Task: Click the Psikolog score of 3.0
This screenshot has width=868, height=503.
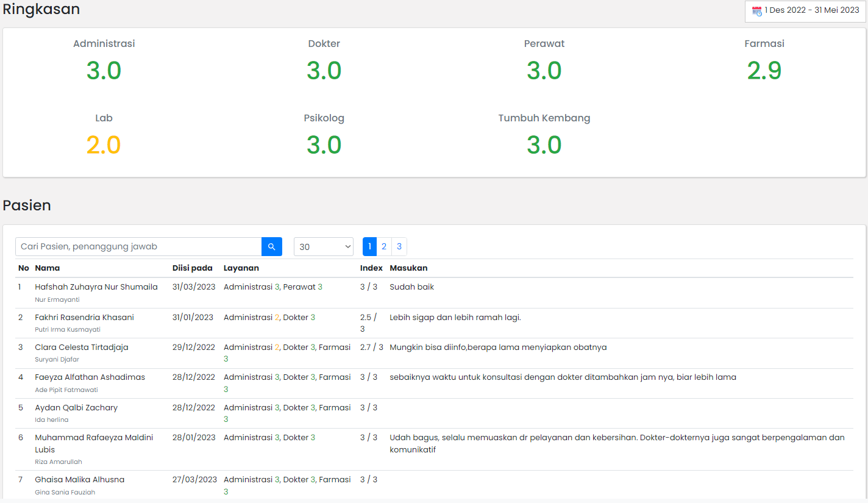Action: pyautogui.click(x=324, y=145)
